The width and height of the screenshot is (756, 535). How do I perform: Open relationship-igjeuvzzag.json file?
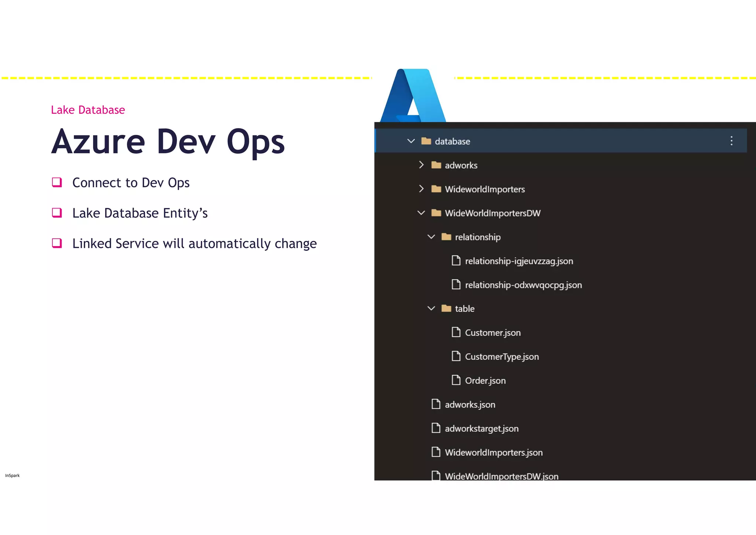pos(519,261)
